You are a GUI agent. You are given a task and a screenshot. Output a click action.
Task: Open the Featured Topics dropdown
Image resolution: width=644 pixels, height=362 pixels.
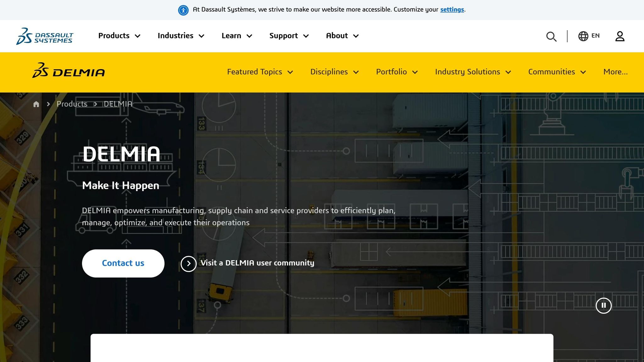(260, 72)
